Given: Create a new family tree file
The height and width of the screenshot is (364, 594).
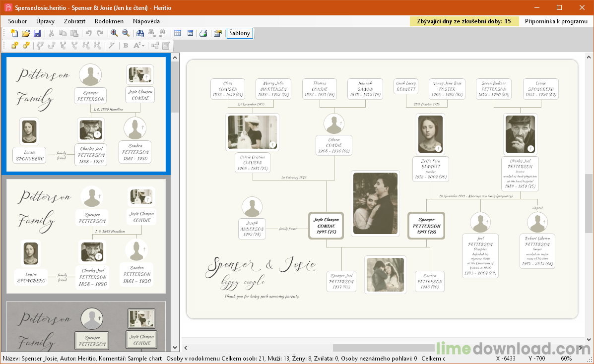Looking at the screenshot, I should [x=14, y=33].
